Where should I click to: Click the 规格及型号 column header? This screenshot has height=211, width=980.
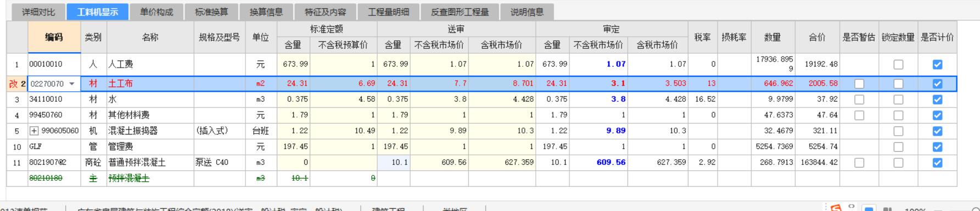pos(220,37)
